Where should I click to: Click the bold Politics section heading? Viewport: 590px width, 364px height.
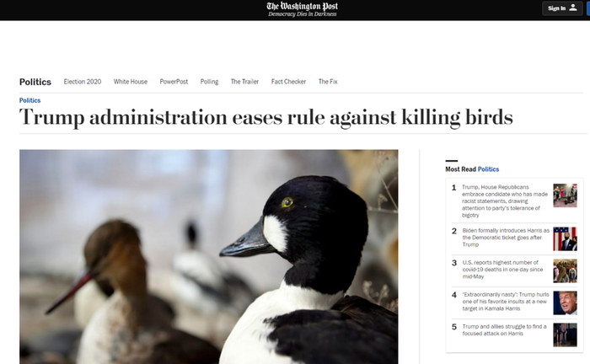click(x=35, y=82)
